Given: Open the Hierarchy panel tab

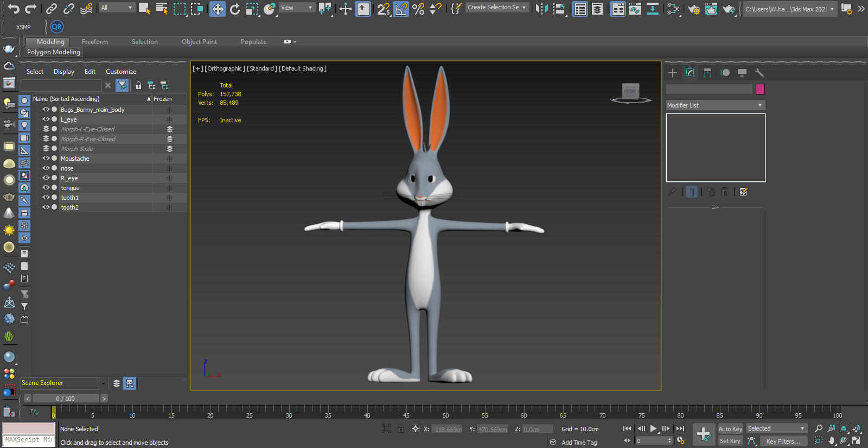Looking at the screenshot, I should [x=707, y=73].
